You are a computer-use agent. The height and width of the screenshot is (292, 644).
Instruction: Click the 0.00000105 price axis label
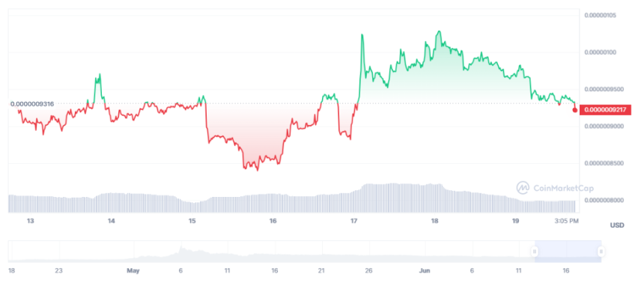[602, 15]
